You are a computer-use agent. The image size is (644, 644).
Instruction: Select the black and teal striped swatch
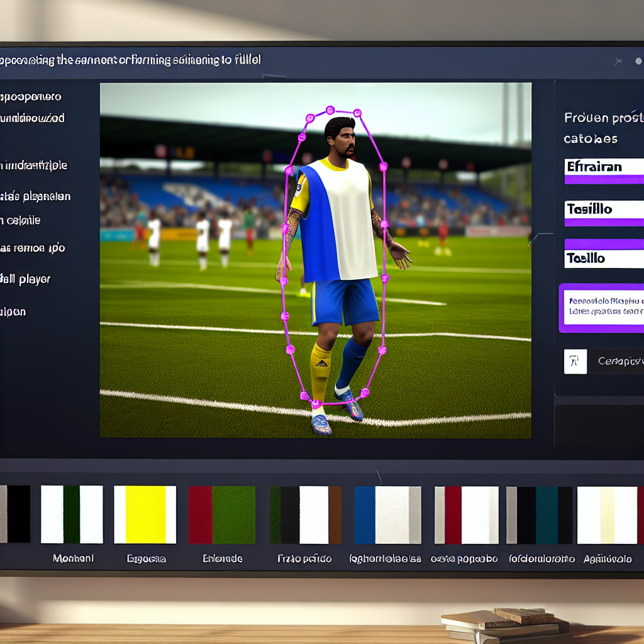pos(540,514)
